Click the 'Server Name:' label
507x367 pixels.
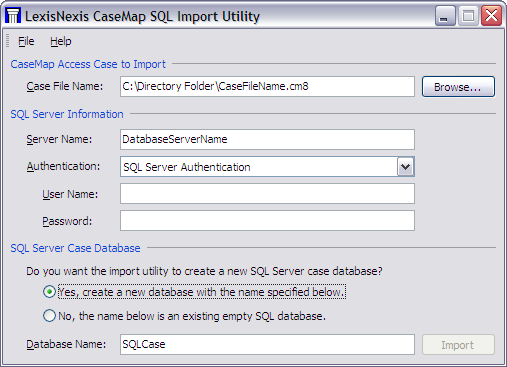coord(59,139)
